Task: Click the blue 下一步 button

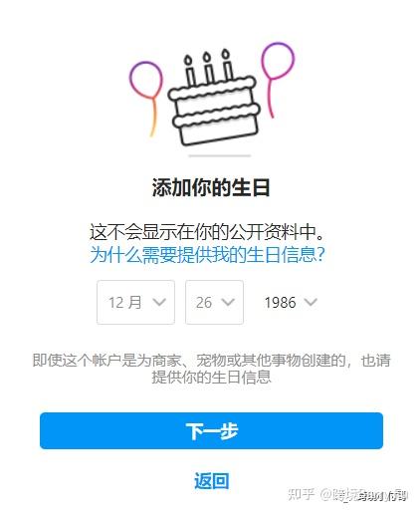Action: pos(211,430)
